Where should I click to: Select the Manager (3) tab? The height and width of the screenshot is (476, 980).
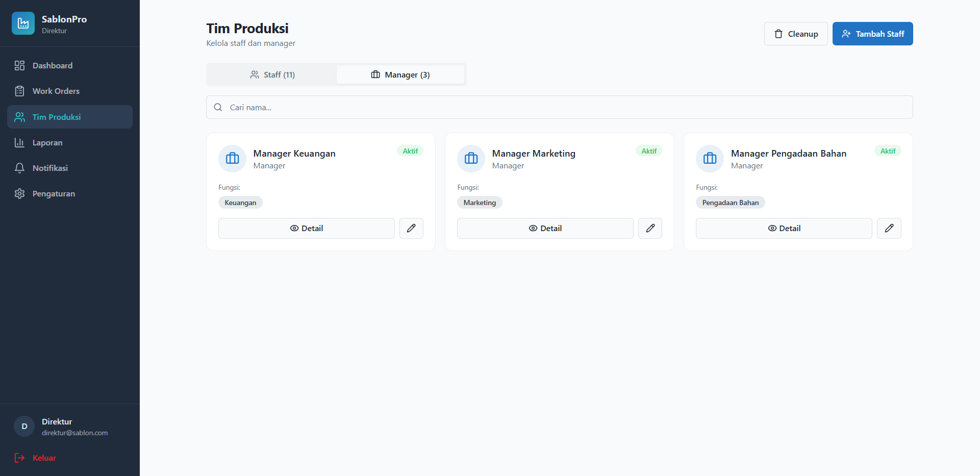coord(400,74)
